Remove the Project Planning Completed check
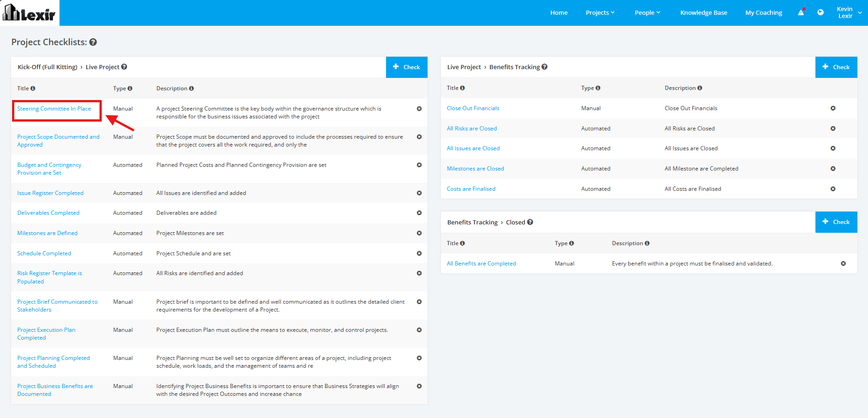This screenshot has height=418, width=868. coord(419,358)
